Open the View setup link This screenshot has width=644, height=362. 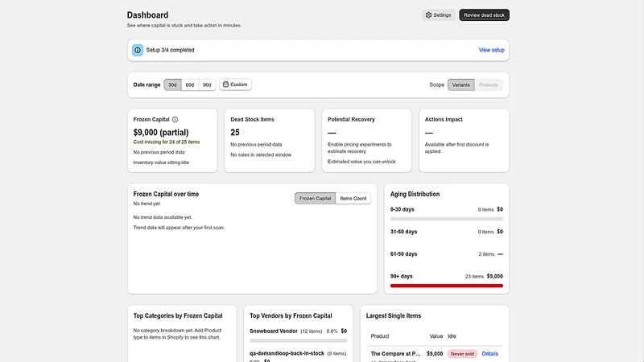491,50
